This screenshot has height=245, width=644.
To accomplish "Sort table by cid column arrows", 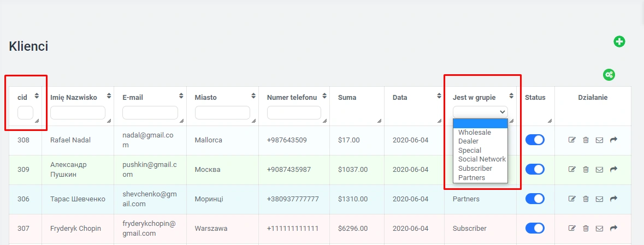I will tap(37, 95).
